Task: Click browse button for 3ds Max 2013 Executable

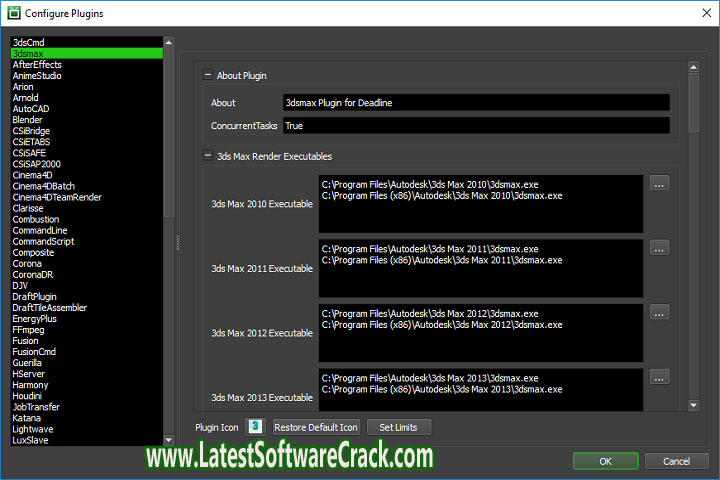Action: [x=659, y=377]
